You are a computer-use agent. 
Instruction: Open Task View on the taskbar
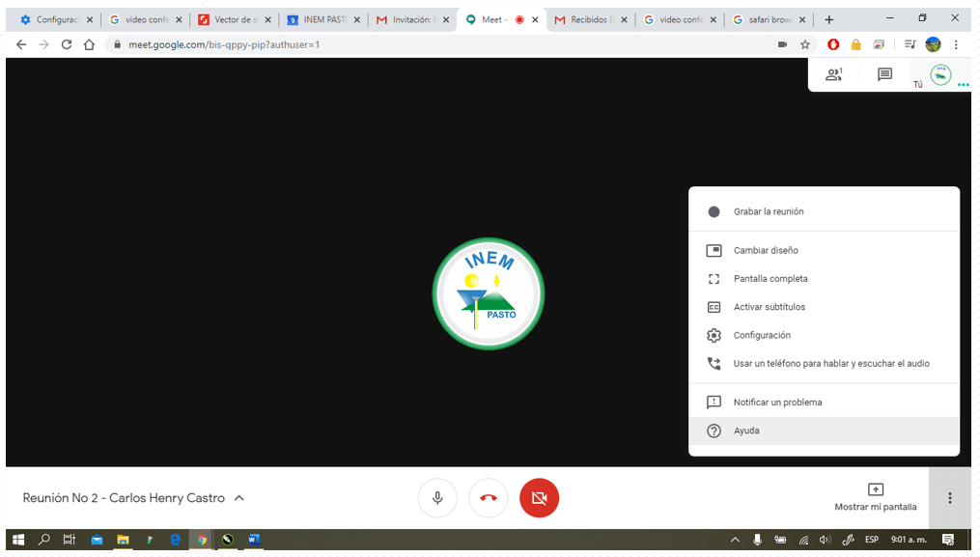point(70,539)
